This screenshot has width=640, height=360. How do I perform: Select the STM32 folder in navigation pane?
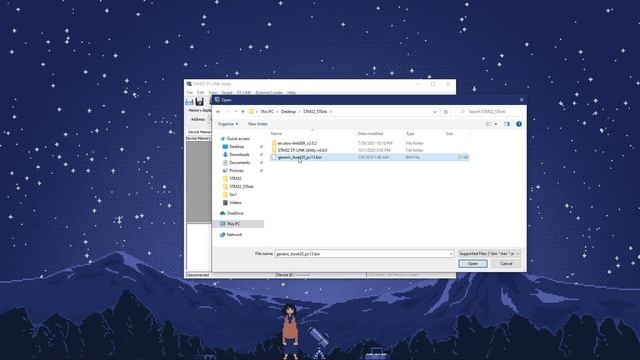(x=235, y=178)
